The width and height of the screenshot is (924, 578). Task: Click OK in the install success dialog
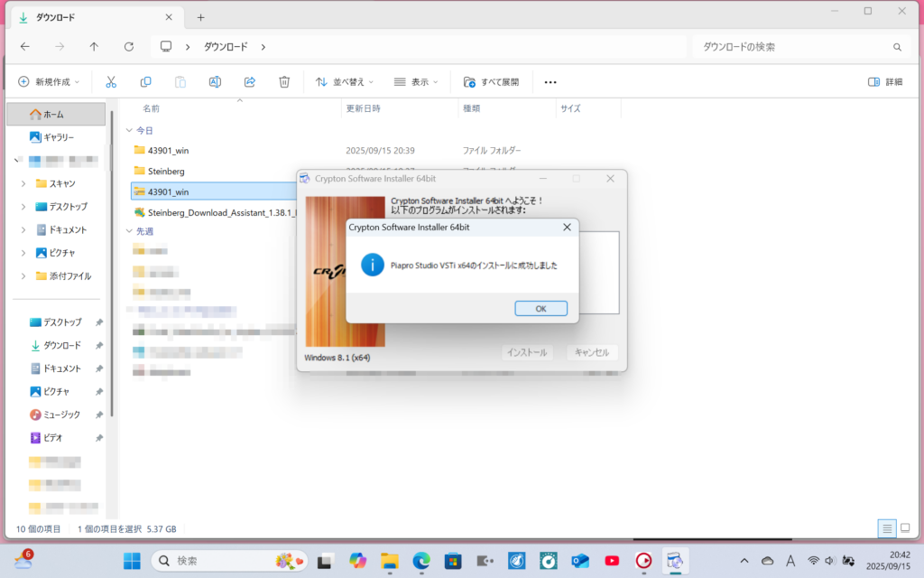coord(541,308)
